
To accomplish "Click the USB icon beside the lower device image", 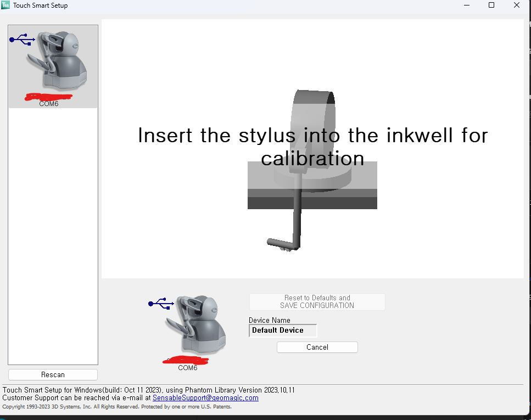I will 161,304.
